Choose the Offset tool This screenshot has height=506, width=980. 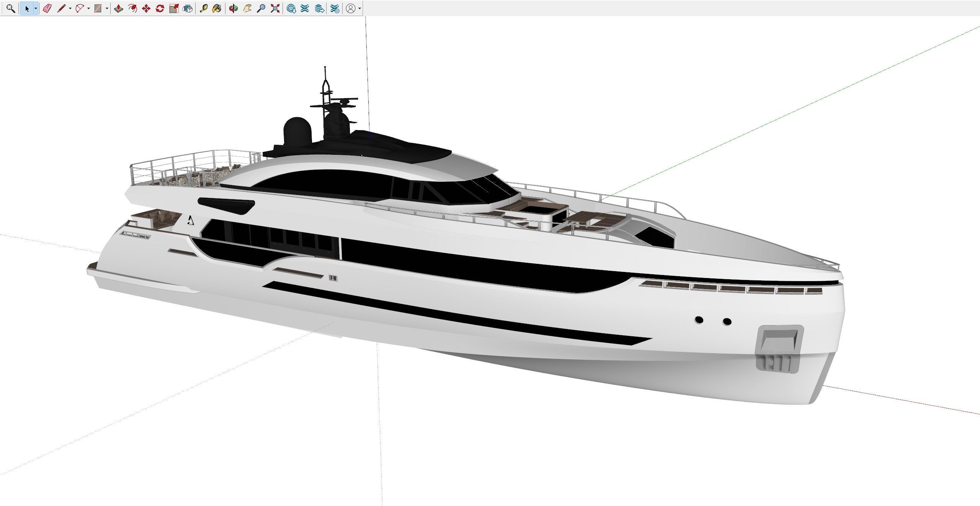click(x=132, y=8)
